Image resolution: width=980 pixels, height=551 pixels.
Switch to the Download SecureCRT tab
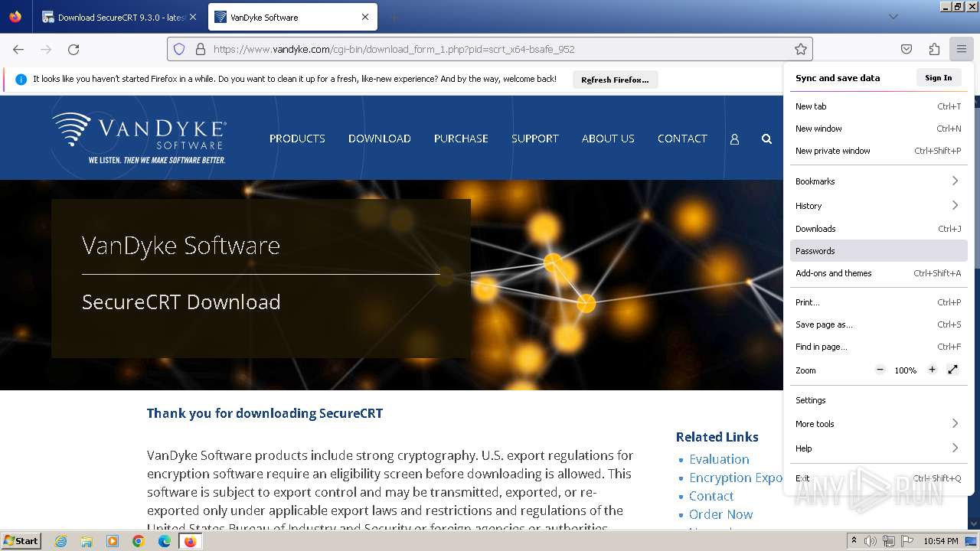(119, 17)
